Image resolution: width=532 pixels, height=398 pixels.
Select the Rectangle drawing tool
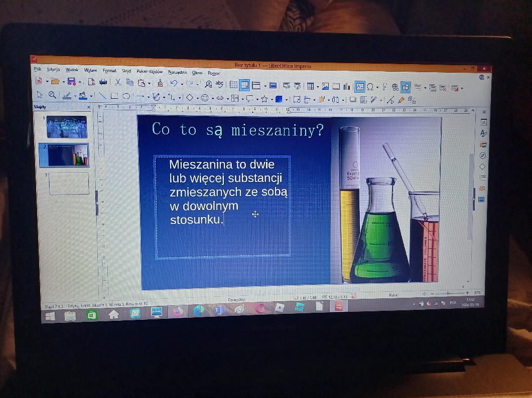click(114, 96)
